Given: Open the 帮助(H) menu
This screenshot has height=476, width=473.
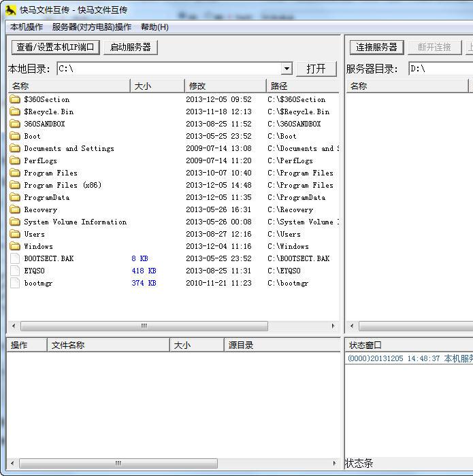Looking at the screenshot, I should (154, 27).
